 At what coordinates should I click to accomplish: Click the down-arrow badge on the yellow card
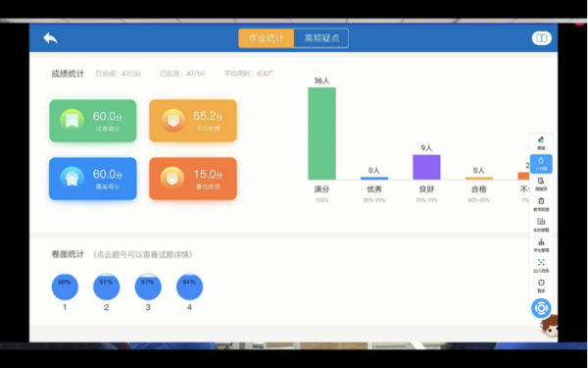tap(172, 121)
